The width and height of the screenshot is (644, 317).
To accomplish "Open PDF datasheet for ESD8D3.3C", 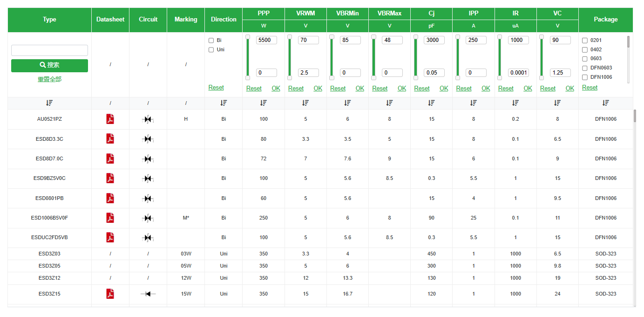I will coord(110,139).
